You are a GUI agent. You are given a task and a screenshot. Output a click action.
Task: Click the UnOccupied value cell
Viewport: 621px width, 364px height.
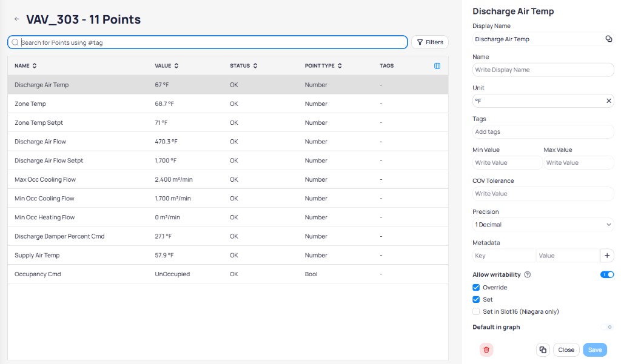172,274
